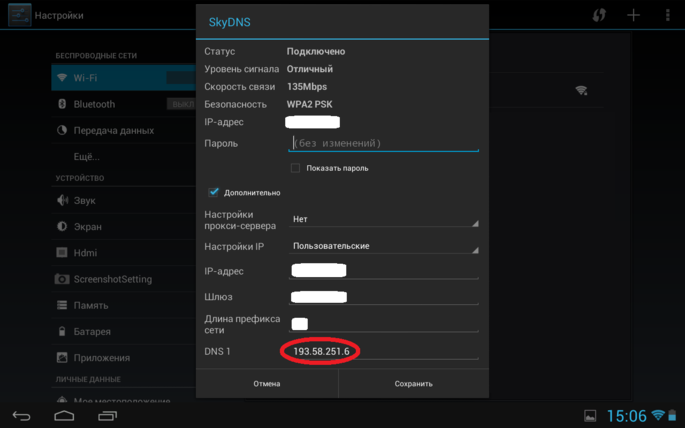Check the Показать пароль checkbox
Screen dimensions: 685x428
coord(295,168)
